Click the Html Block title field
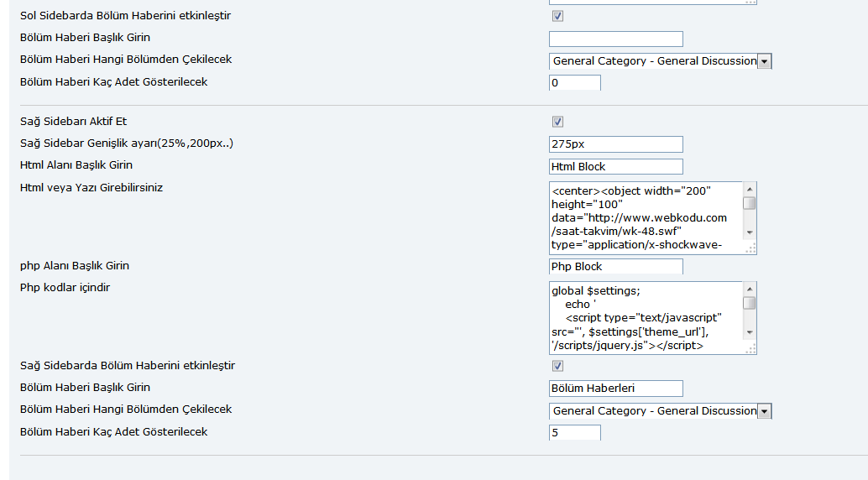This screenshot has width=868, height=480. pyautogui.click(x=616, y=167)
